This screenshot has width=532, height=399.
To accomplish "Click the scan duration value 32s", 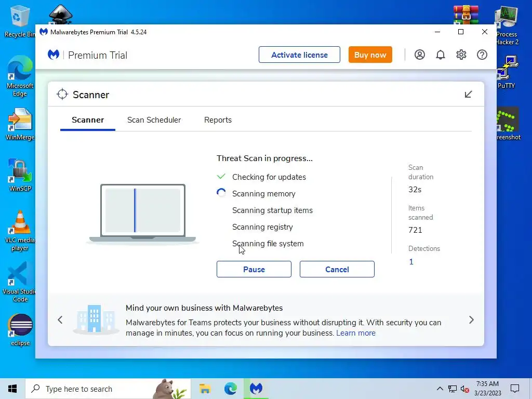I will 415,190.
